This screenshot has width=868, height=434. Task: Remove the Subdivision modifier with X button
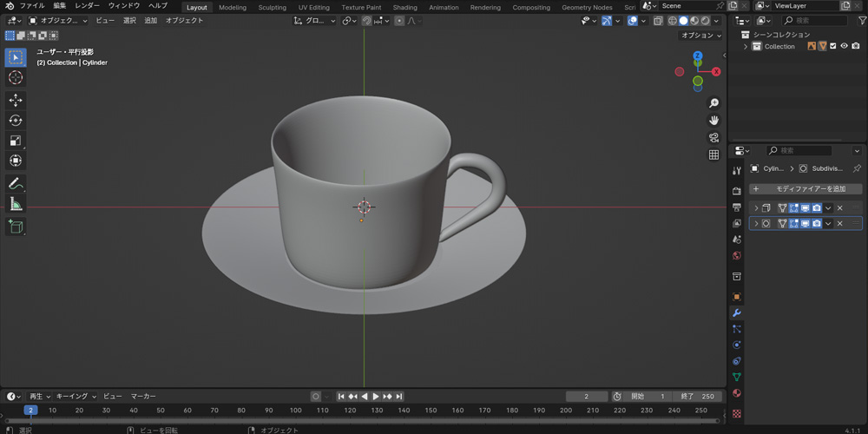click(839, 223)
